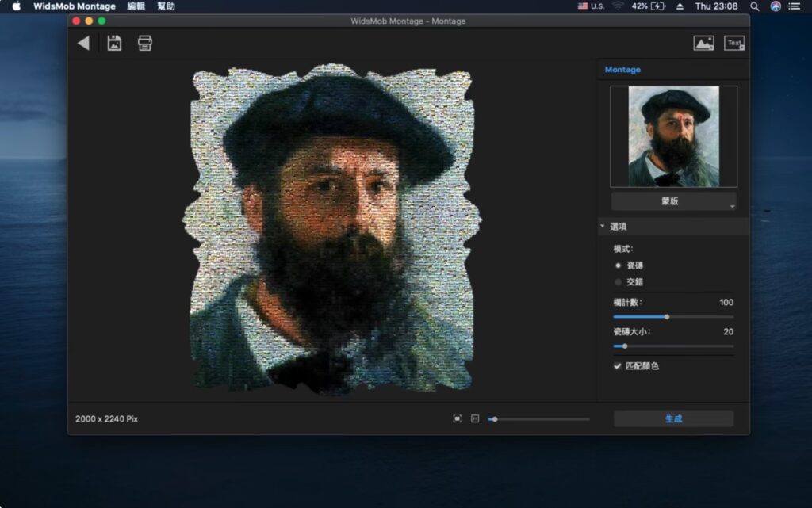
Task: Uncheck the 匹配顏色 checkbox
Action: [616, 366]
